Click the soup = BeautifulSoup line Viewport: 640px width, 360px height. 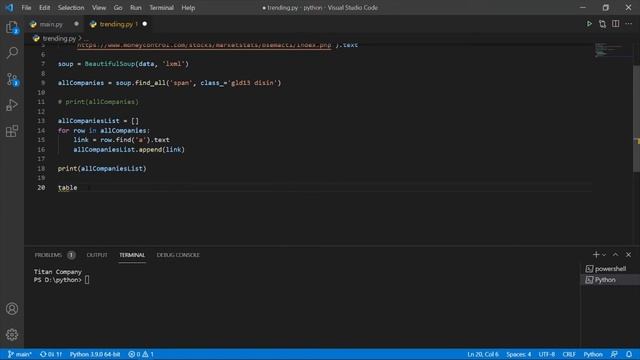click(123, 64)
